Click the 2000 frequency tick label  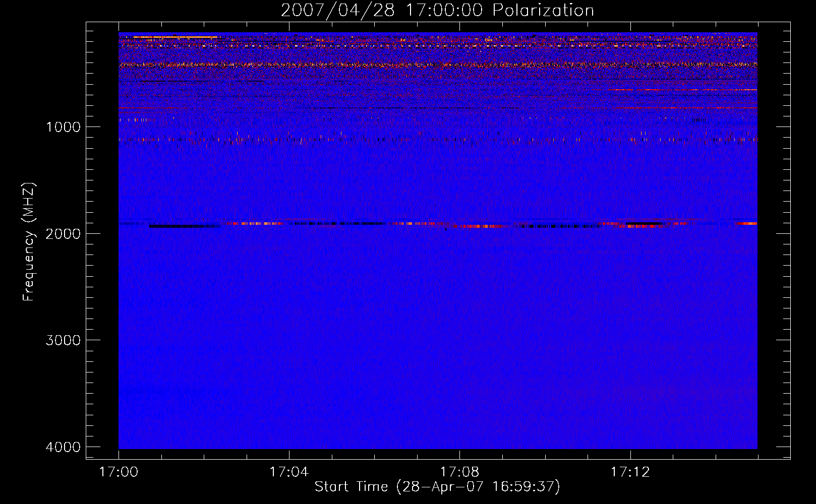tap(63, 234)
